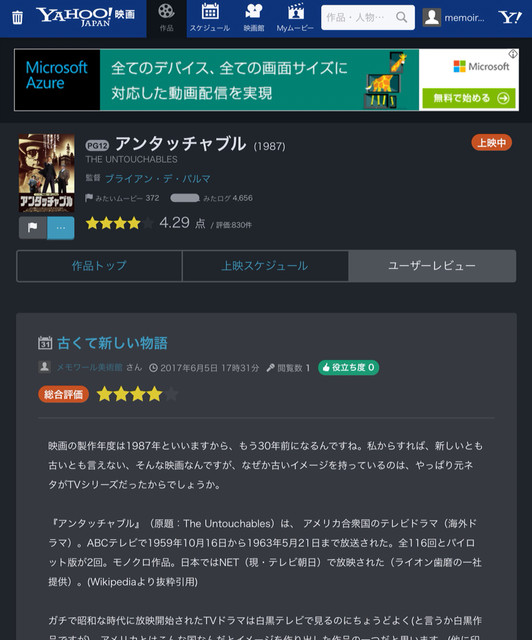Click the Yahoo Y! logo icon

(510, 17)
